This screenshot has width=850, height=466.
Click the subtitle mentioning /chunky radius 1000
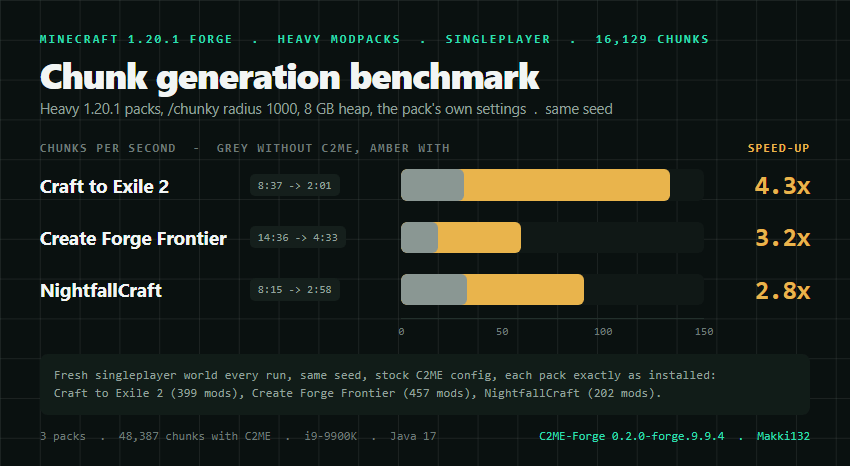tap(326, 109)
